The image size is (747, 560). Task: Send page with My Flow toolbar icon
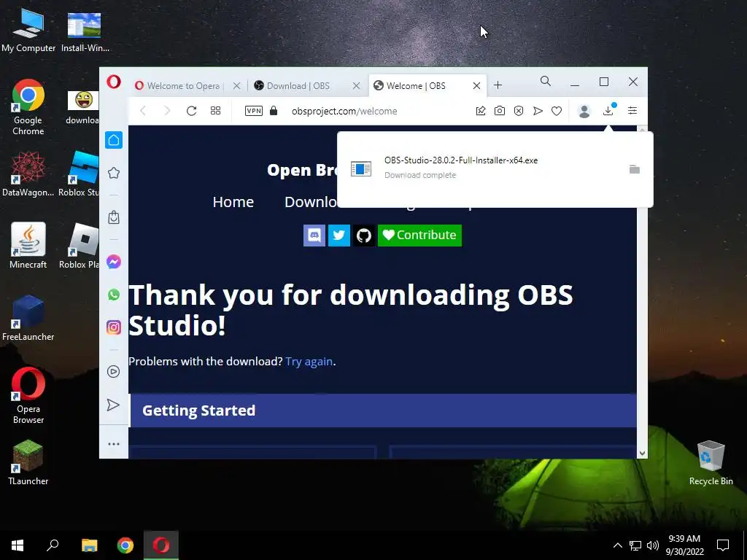point(538,111)
